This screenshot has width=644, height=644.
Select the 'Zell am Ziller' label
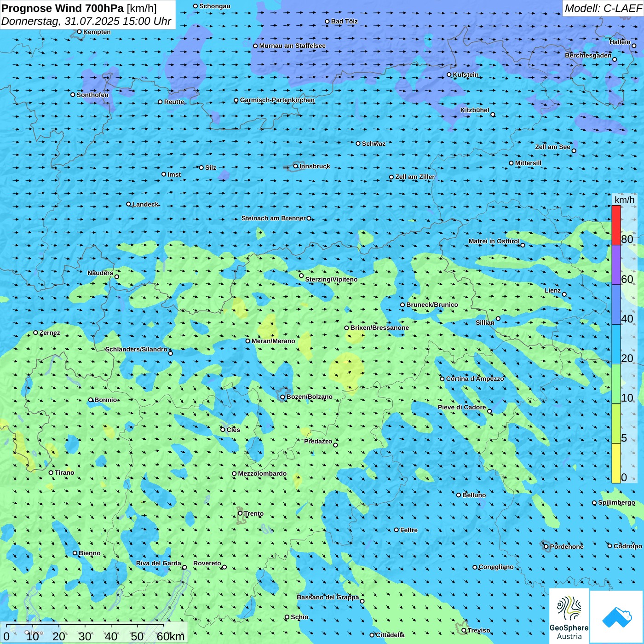[x=415, y=177]
